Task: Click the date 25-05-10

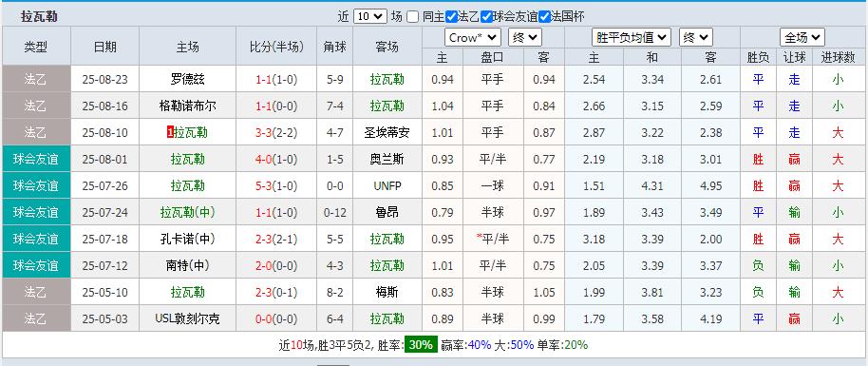Action: pos(104,292)
